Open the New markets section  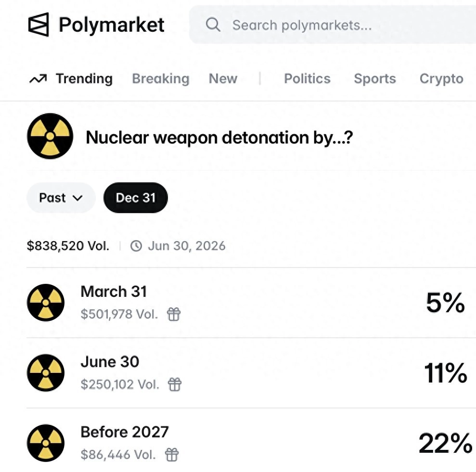[223, 78]
